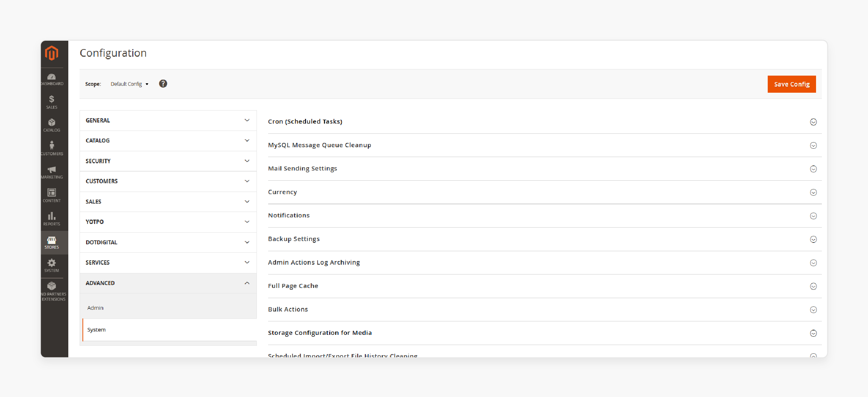Expand Currency section circle arrow
Viewport: 868px width, 397px height.
[x=814, y=192]
